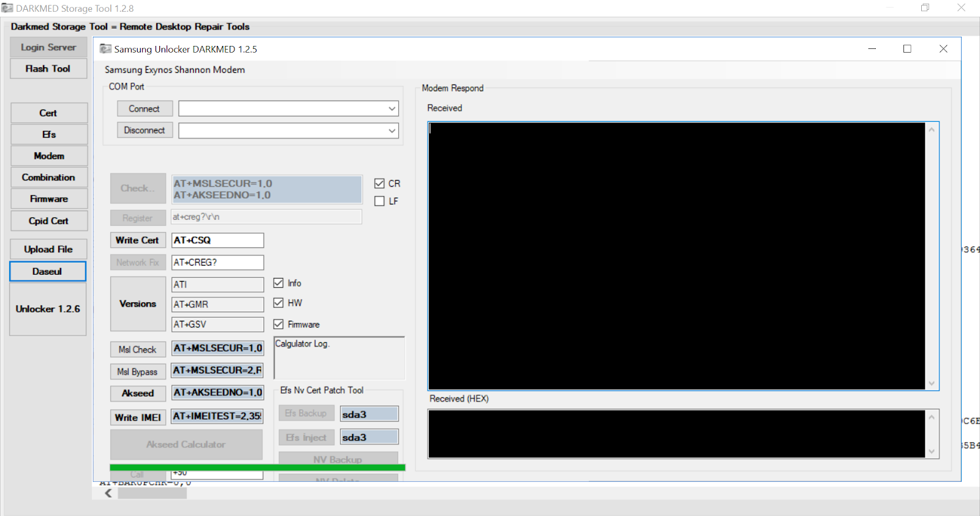980x516 pixels.
Task: Select the Daseul sidebar button
Action: point(48,271)
